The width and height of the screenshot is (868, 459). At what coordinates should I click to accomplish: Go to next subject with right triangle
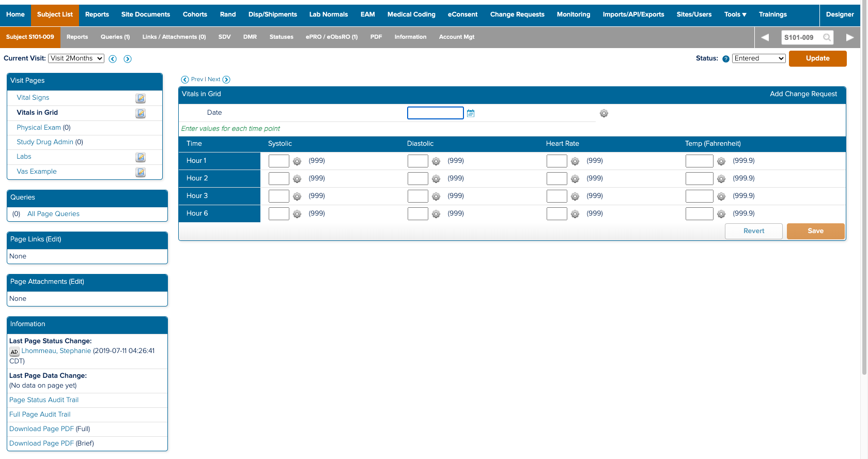coord(849,37)
